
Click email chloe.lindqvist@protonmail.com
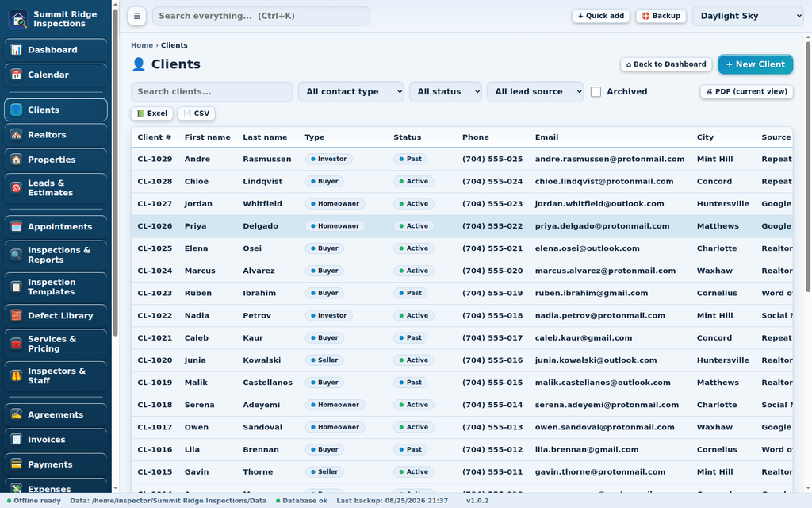pyautogui.click(x=603, y=182)
